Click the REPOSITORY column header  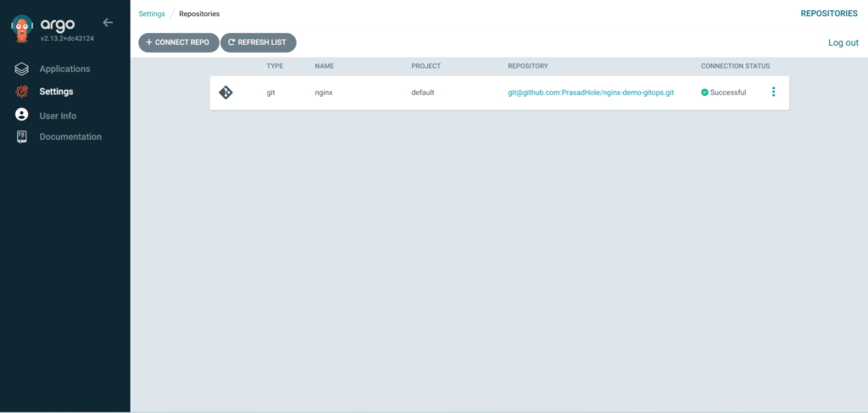click(528, 66)
